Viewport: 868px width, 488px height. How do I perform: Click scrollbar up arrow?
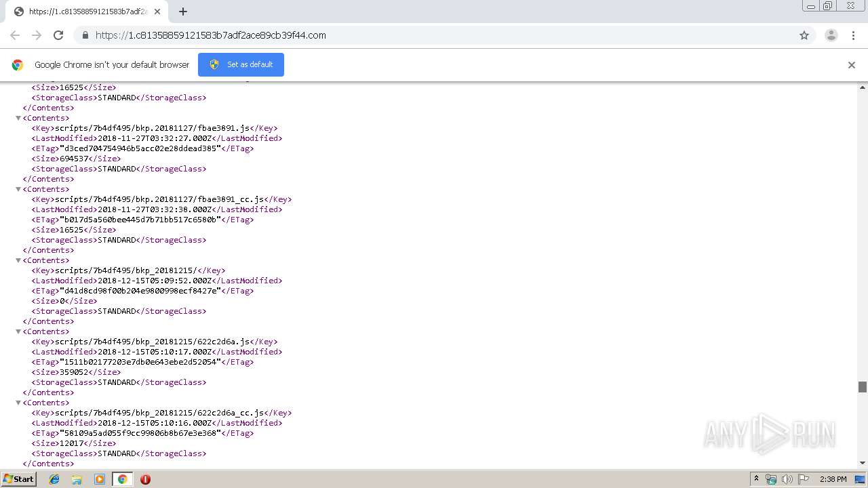click(863, 87)
